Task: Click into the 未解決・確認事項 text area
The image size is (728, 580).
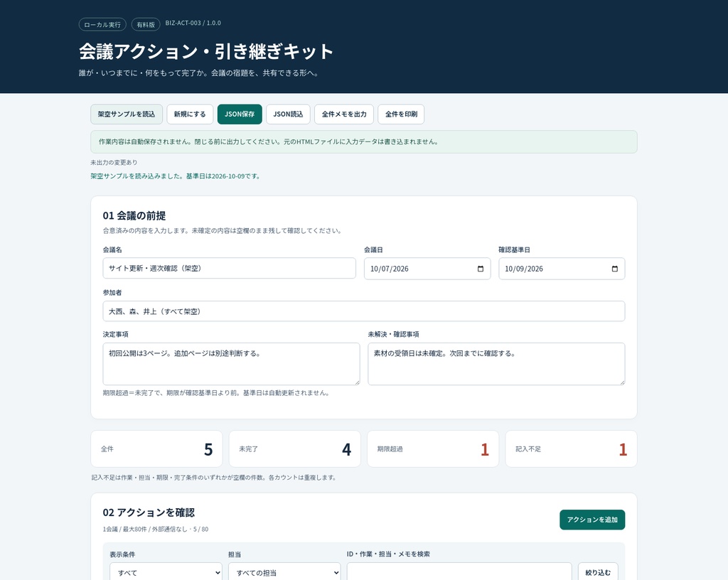Action: [x=496, y=364]
